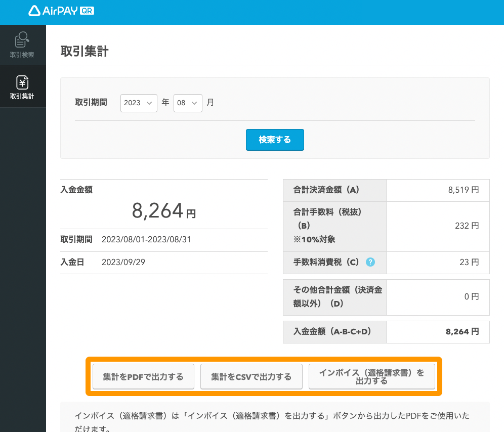Select the 2023/08/01-2023/08/31 period text

(146, 239)
